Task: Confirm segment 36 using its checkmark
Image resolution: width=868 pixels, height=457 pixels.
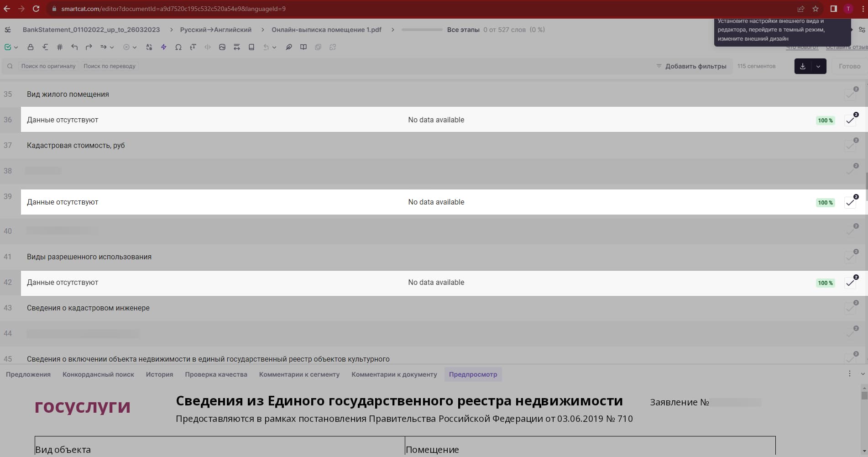Action: point(850,121)
